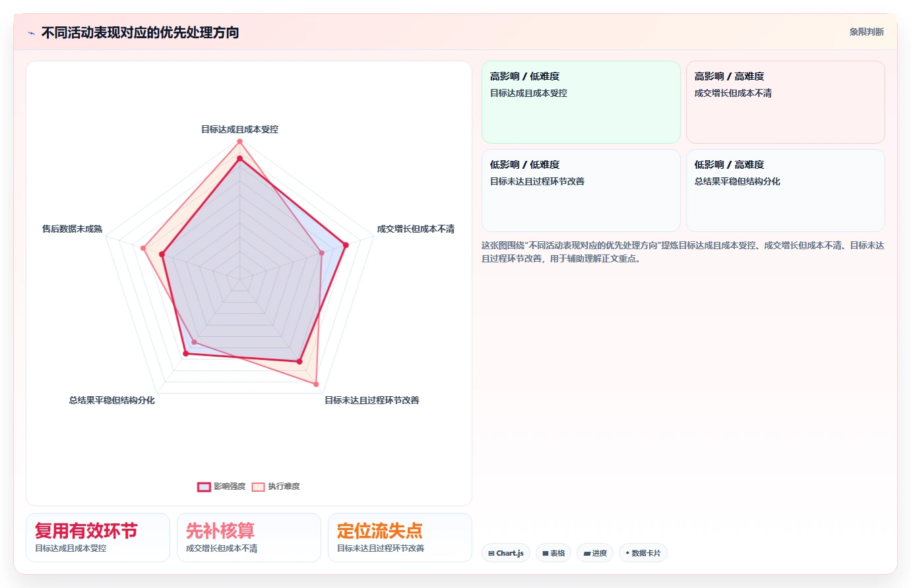
Task: Click 影响强度 data point on 售后数据未成熟 axis
Action: 162,254
